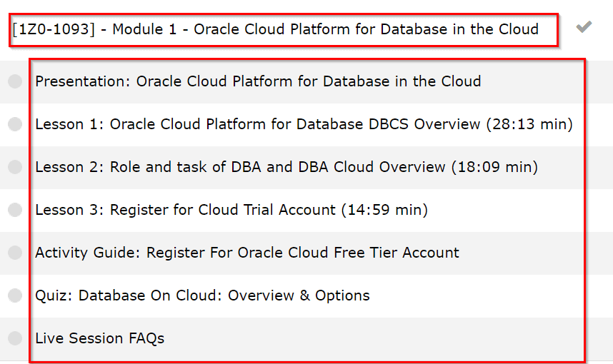Click the module completion checkmark icon

click(x=584, y=27)
